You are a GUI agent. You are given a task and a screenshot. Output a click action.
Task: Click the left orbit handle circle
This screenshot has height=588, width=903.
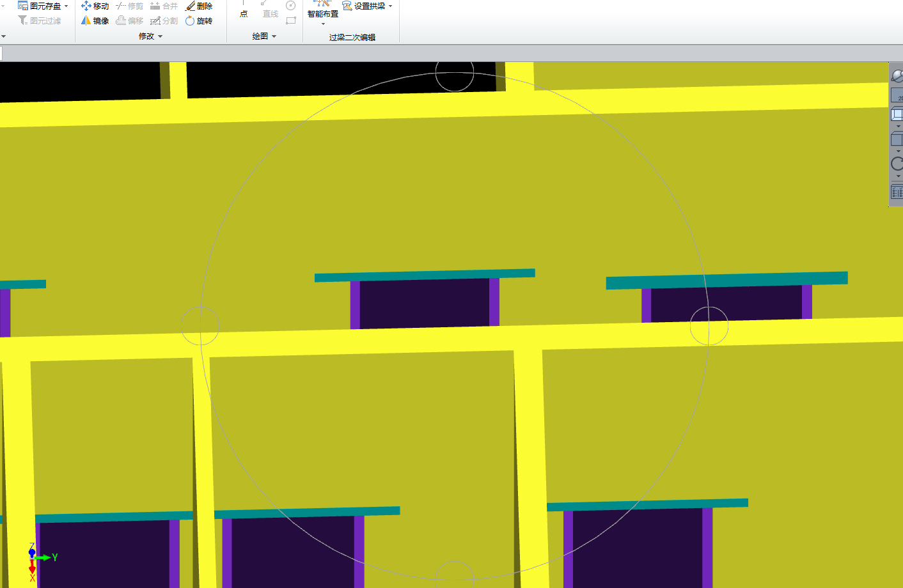pos(200,326)
